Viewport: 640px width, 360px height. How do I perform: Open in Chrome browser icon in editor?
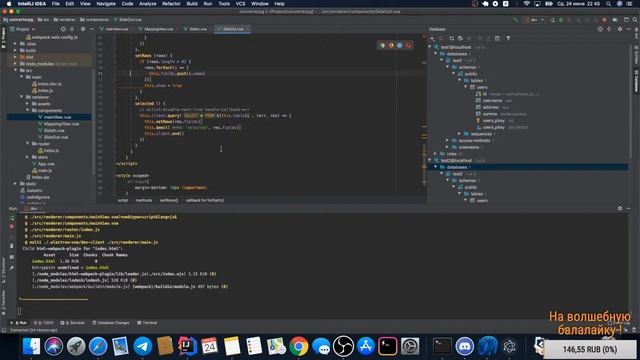382,45
